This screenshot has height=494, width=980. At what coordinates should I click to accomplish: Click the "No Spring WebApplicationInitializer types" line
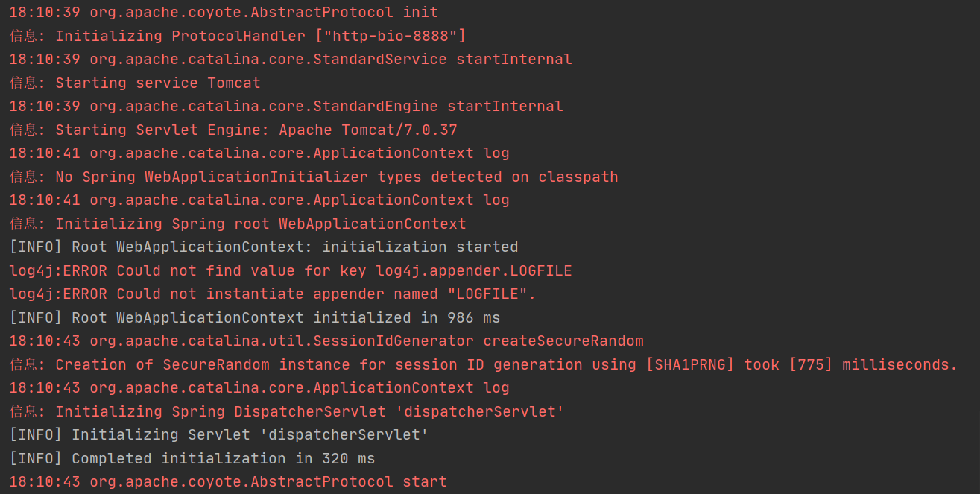(314, 177)
